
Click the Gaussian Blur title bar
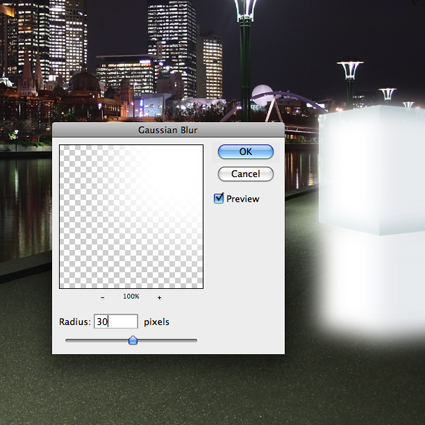[168, 130]
